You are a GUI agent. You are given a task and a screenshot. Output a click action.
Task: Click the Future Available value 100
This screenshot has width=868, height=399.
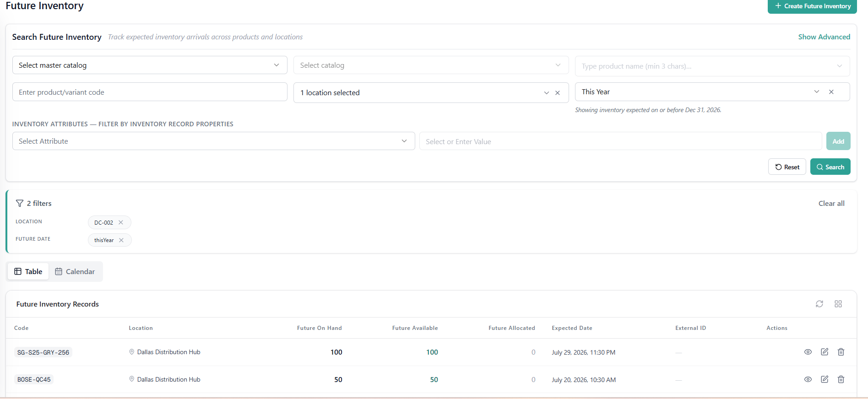click(432, 352)
